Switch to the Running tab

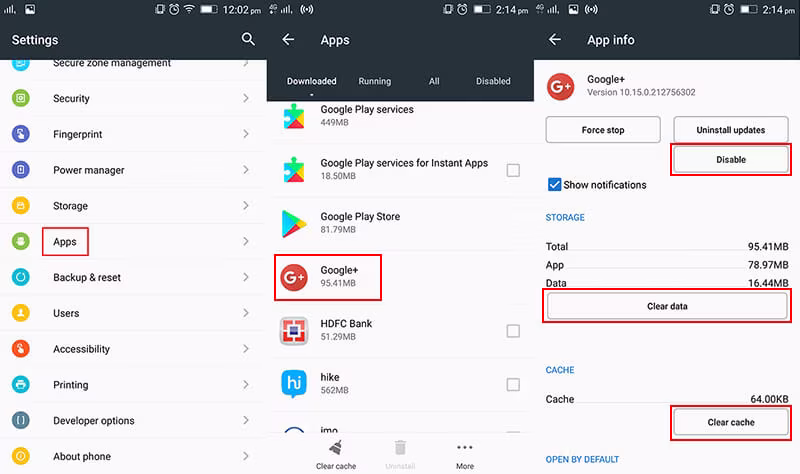coord(374,81)
